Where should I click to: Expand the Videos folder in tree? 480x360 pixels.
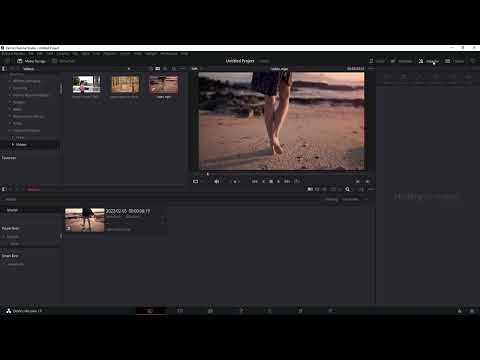(x=13, y=145)
